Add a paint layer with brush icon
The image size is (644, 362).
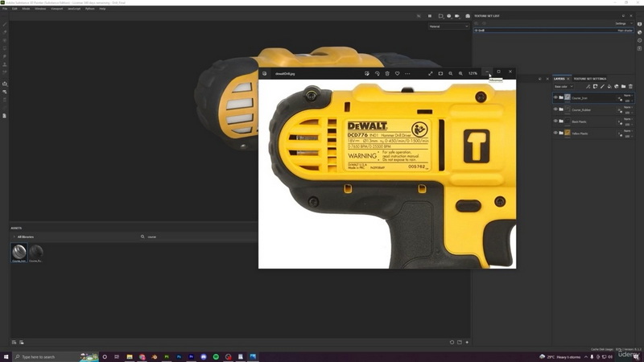[x=602, y=87]
